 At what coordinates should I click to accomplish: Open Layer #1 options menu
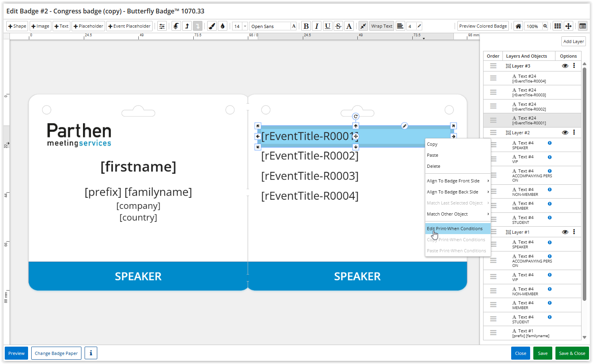[x=574, y=232]
